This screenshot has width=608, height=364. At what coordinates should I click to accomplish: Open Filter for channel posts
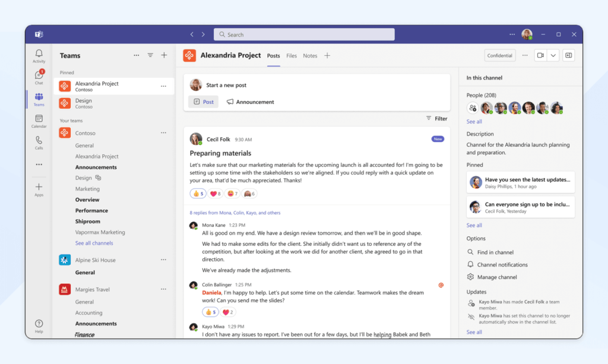click(x=436, y=119)
